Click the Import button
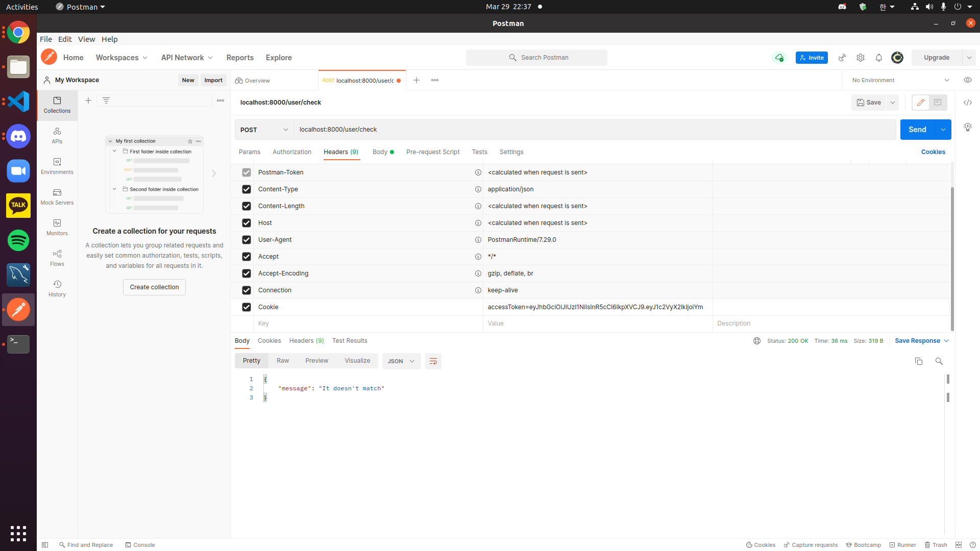980x551 pixels. (x=213, y=80)
